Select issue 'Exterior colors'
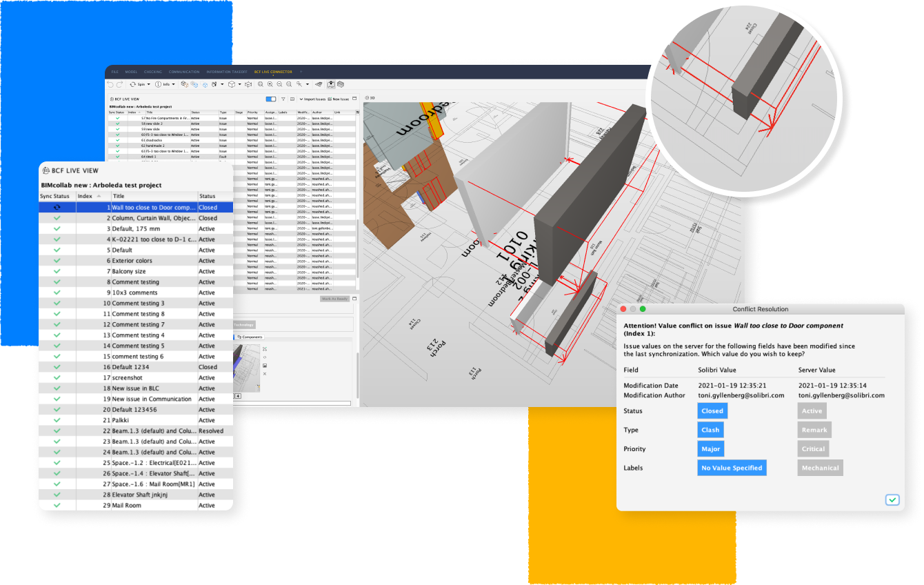This screenshot has height=585, width=924. point(136,261)
